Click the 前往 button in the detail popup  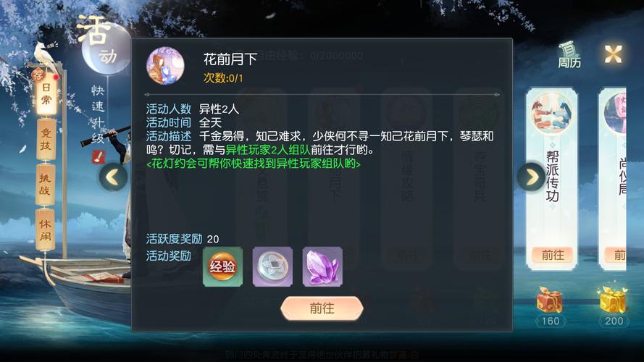(322, 308)
